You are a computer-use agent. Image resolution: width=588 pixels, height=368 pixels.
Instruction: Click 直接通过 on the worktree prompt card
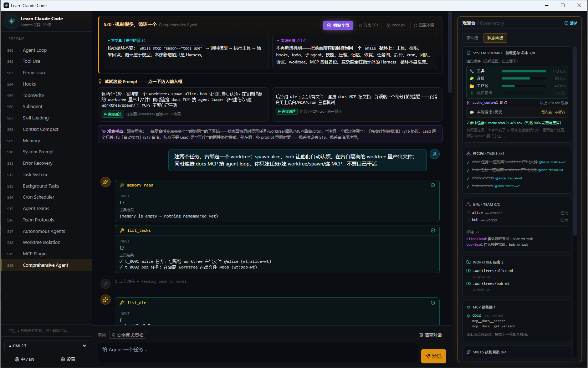(113, 114)
